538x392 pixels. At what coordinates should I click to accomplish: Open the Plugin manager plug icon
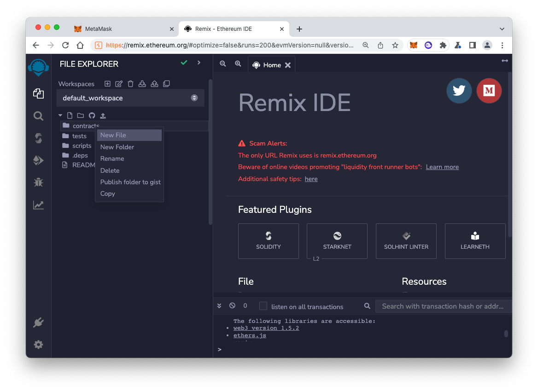(39, 322)
